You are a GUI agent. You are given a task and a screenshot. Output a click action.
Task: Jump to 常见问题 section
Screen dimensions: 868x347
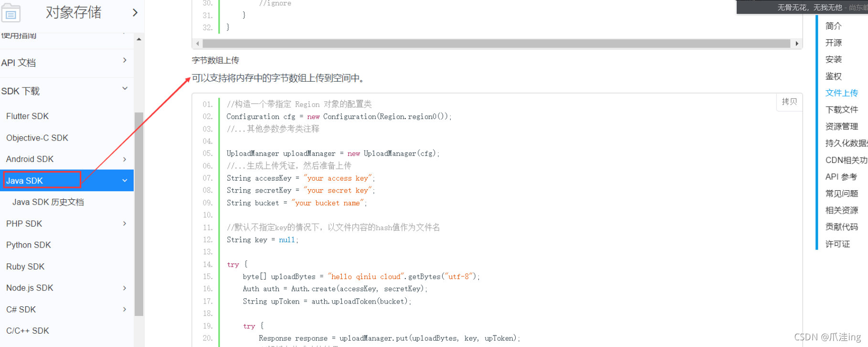point(842,194)
